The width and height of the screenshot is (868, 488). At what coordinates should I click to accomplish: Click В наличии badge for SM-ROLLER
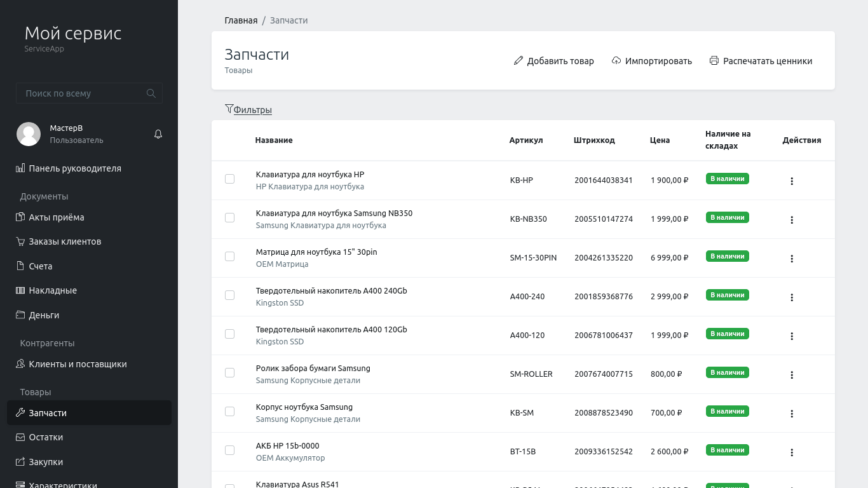728,372
